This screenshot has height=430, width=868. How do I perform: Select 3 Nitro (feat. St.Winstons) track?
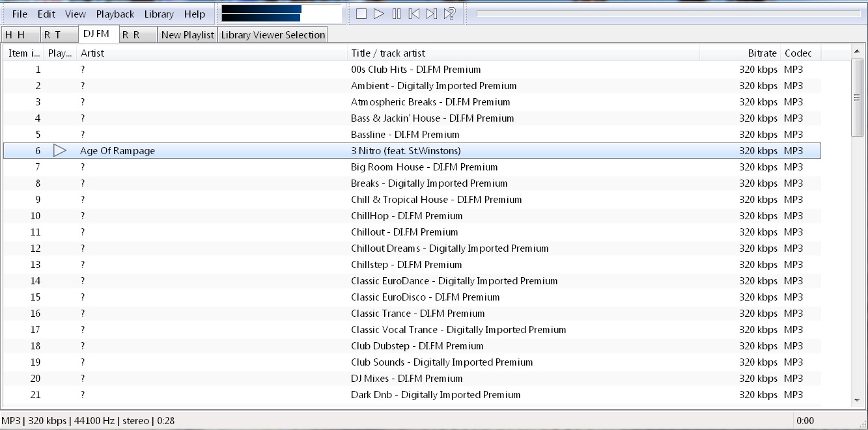point(412,151)
